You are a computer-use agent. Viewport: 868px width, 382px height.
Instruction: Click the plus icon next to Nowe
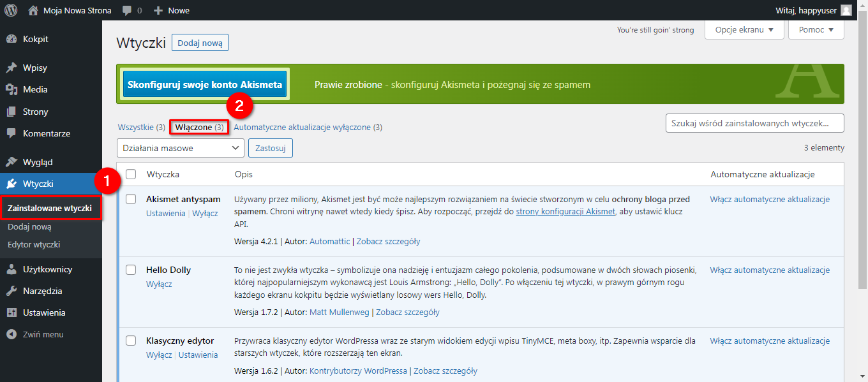[158, 11]
